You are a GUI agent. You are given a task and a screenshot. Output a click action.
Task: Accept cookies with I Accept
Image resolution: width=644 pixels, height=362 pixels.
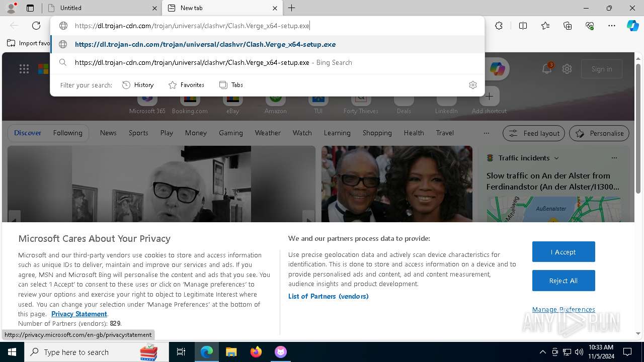click(x=563, y=252)
